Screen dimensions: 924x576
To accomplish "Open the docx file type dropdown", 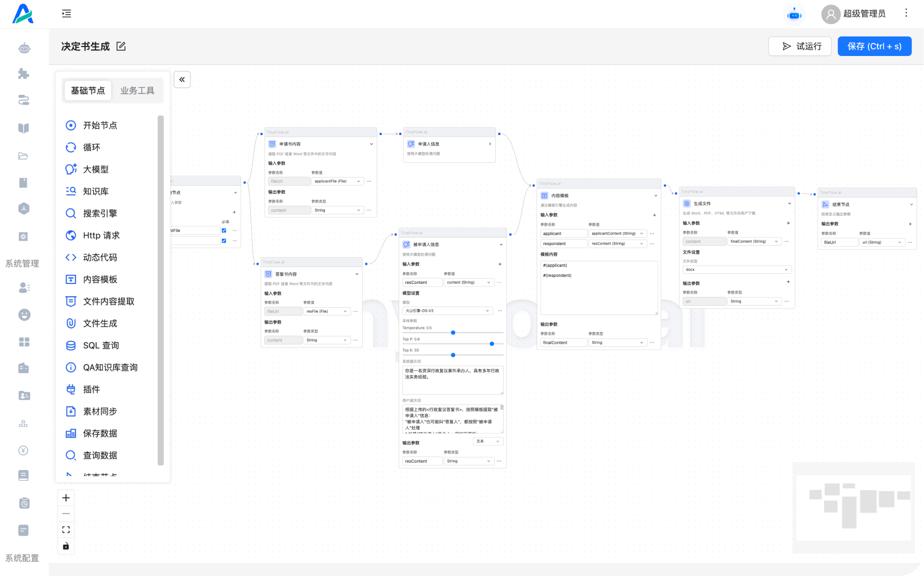I will [x=736, y=270].
